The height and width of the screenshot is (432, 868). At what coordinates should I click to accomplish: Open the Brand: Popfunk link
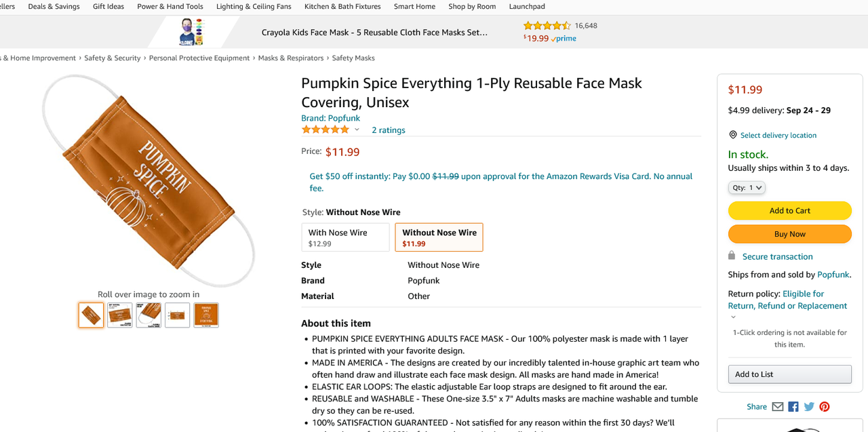[x=331, y=118]
